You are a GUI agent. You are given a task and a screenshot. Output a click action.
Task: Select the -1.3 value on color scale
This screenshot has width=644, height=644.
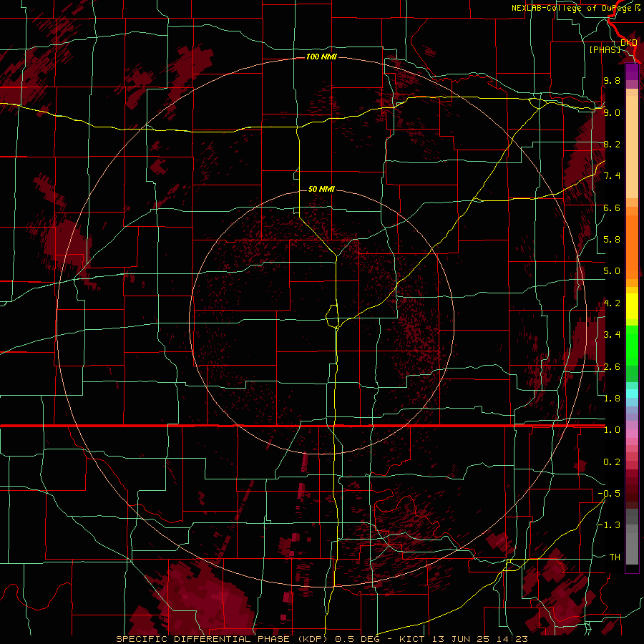[609, 525]
